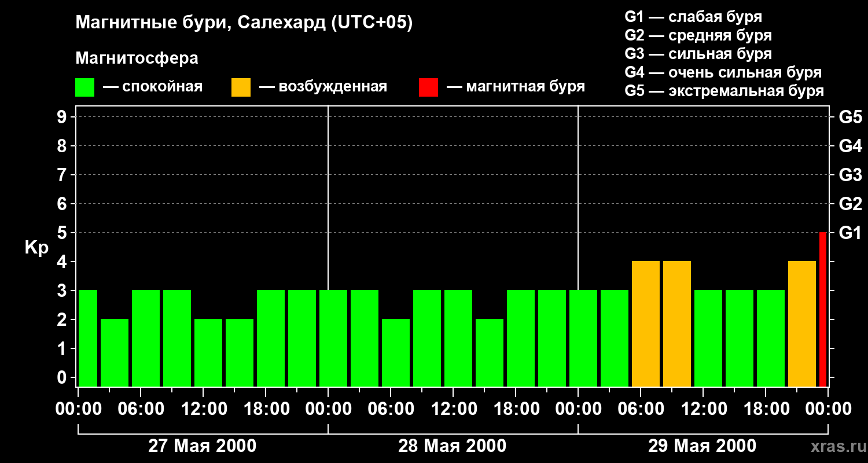Click the right-axis 'G5' scale label

tap(850, 117)
